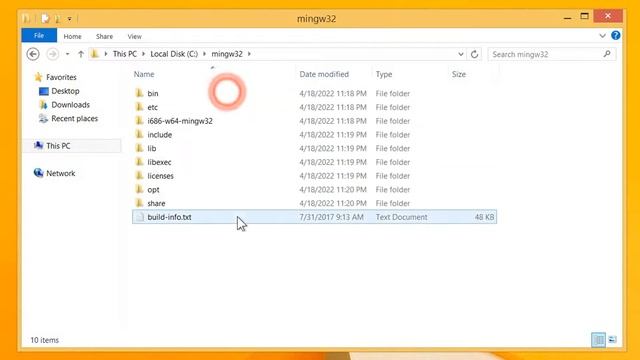Screen dimensions: 640x360
Task: Open the File ribbon tab
Action: [39, 36]
